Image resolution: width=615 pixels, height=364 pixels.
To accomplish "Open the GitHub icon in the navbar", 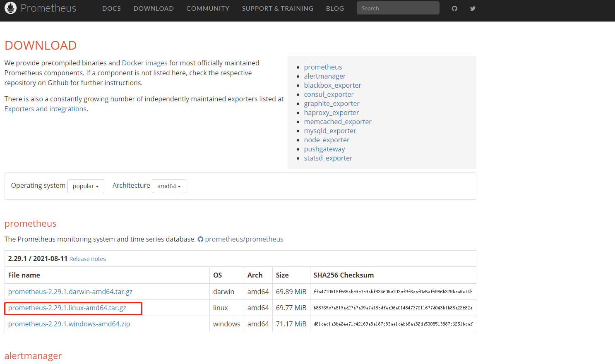I will pyautogui.click(x=454, y=8).
